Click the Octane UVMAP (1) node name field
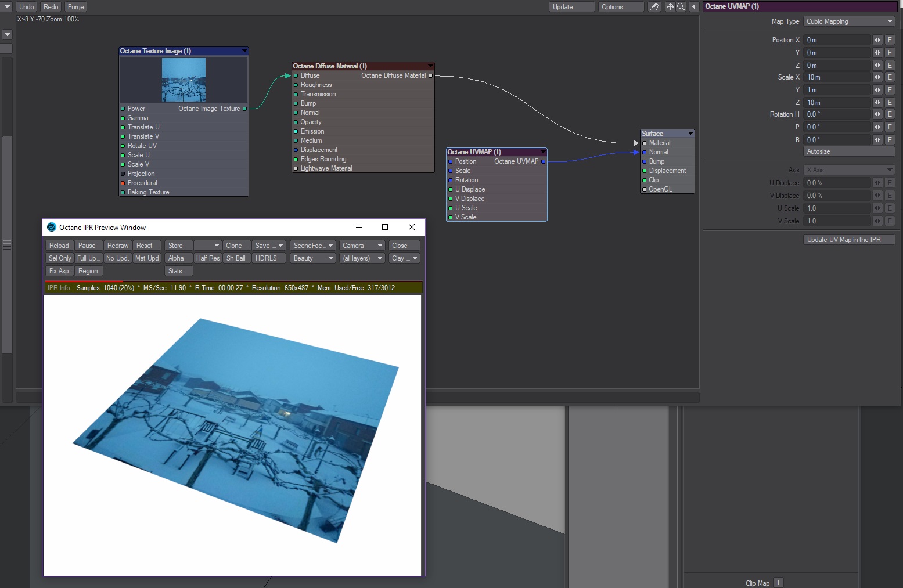 point(801,6)
